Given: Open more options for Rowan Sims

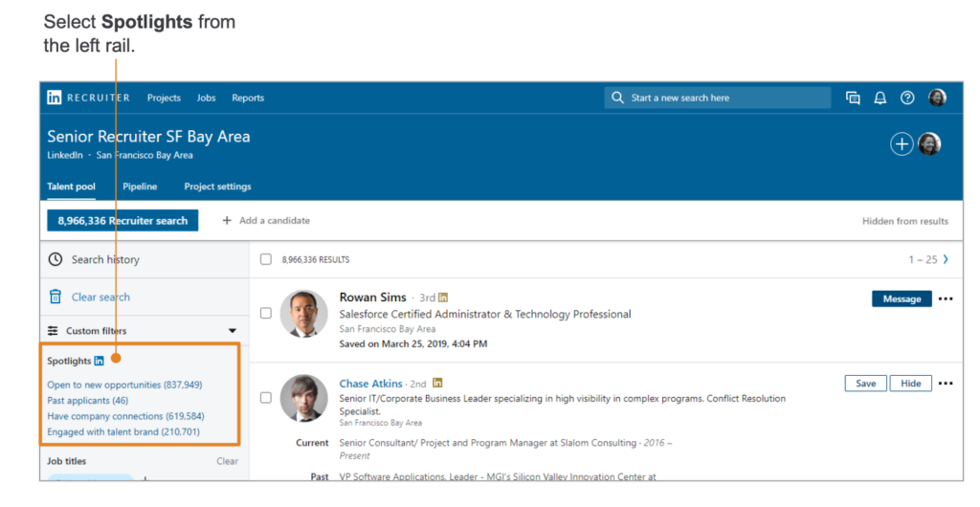Looking at the screenshot, I should click(x=946, y=299).
